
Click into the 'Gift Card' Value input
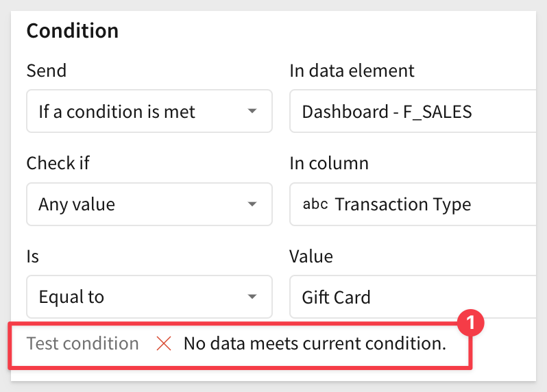point(413,297)
